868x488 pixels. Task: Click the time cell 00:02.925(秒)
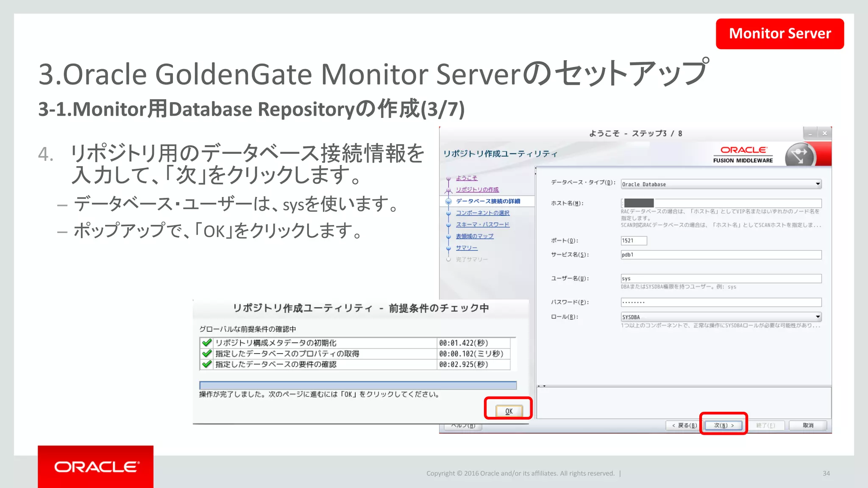(x=473, y=364)
